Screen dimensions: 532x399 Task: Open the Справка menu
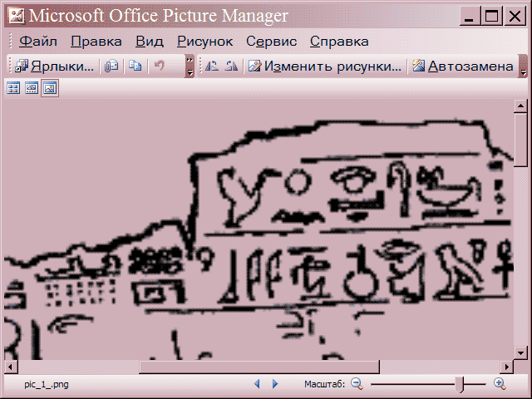(339, 42)
